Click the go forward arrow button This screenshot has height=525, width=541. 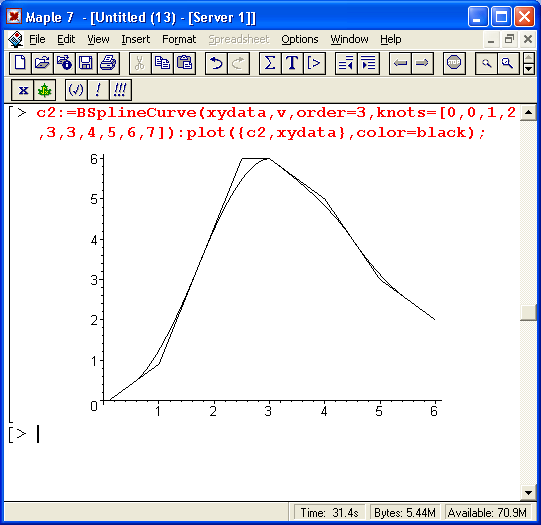(422, 63)
